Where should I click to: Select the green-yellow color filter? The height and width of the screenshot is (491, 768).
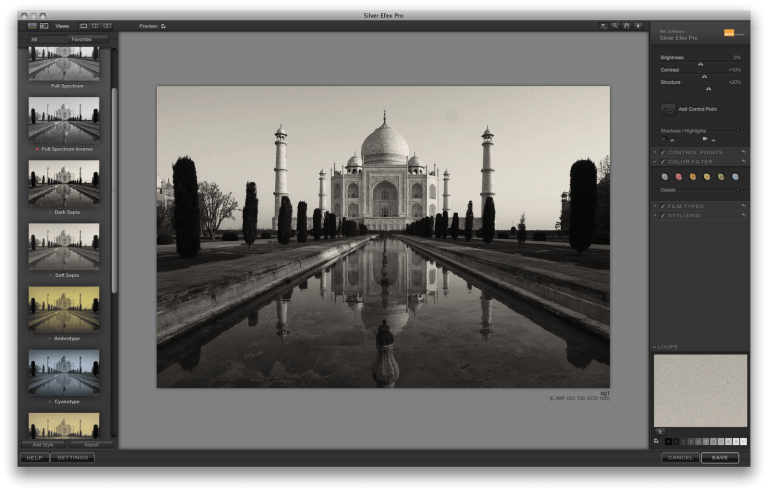[x=721, y=177]
